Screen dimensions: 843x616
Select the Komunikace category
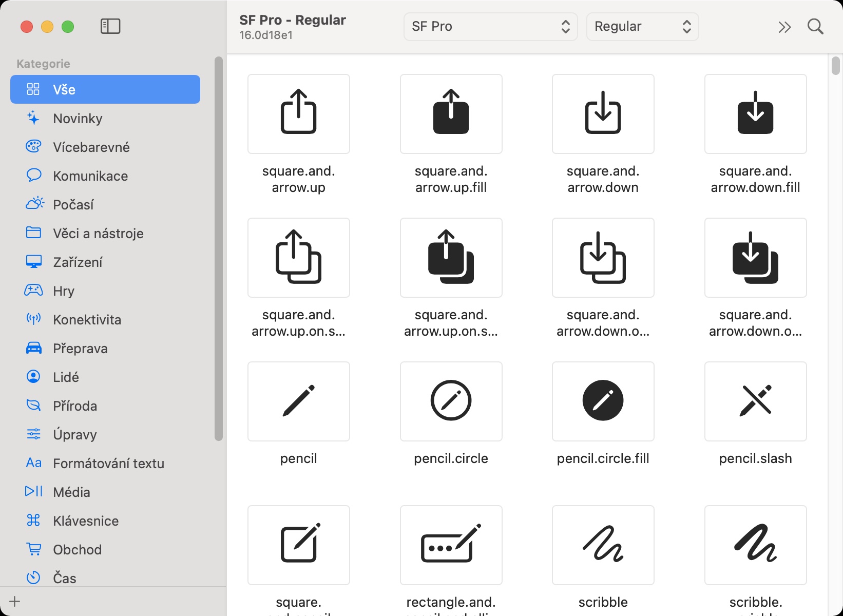click(90, 176)
